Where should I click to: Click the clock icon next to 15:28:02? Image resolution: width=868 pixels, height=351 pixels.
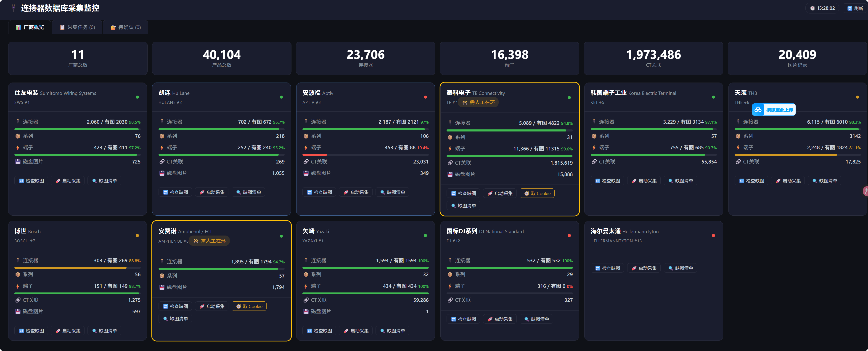pos(812,8)
